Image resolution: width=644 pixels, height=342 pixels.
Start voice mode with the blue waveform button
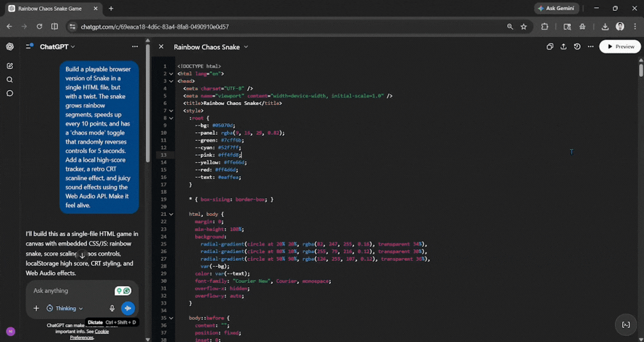point(128,308)
